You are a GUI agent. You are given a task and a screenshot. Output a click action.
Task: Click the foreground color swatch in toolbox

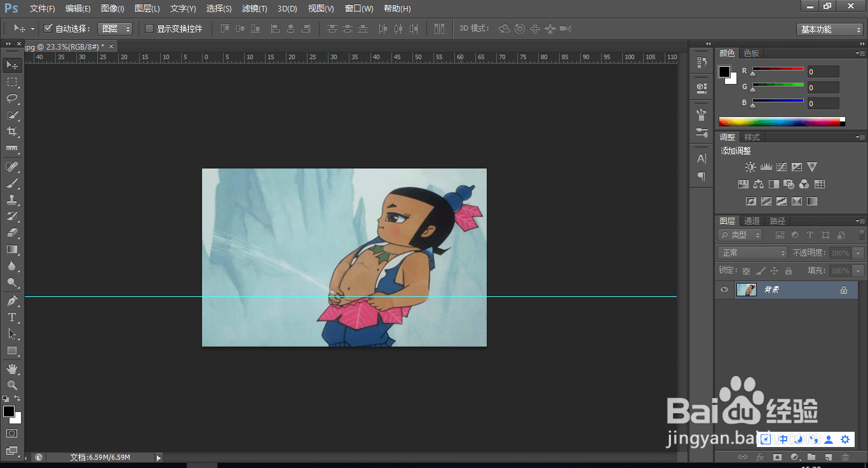click(9, 411)
